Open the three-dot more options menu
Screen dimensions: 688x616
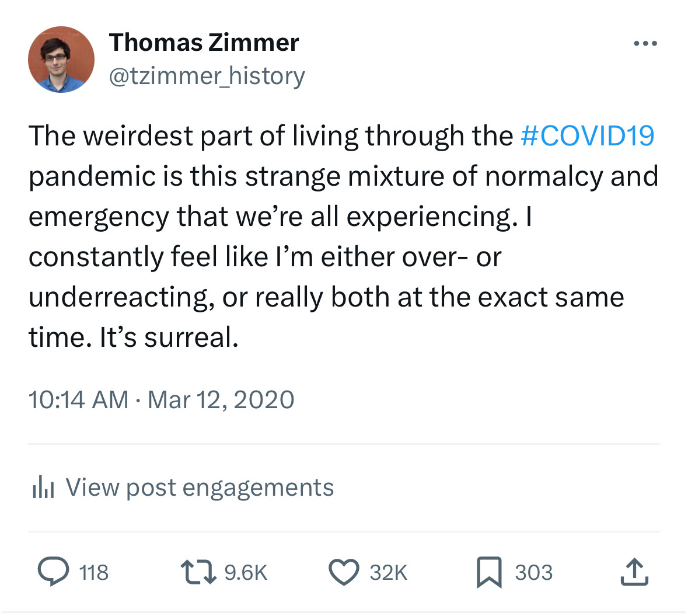[645, 43]
